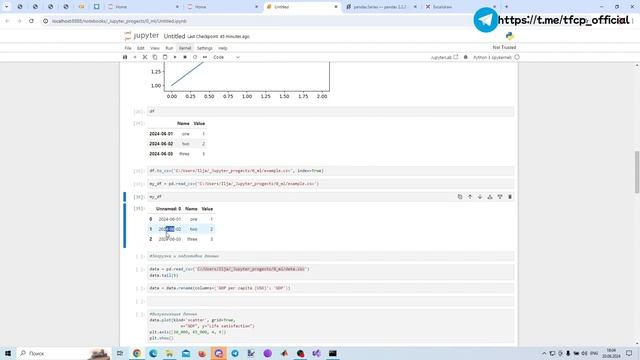Viewport: 640px width, 360px height.
Task: Open a new browser tab with plus button
Action: [x=507, y=7]
